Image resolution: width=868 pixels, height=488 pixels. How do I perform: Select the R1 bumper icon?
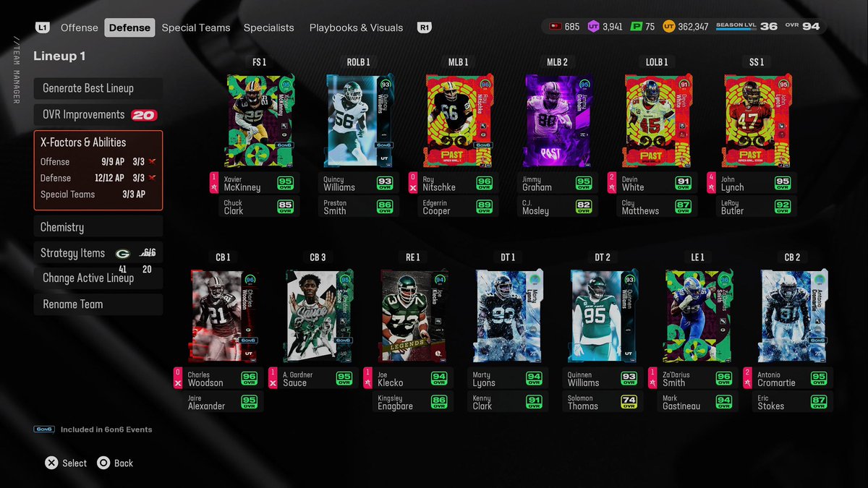425,27
